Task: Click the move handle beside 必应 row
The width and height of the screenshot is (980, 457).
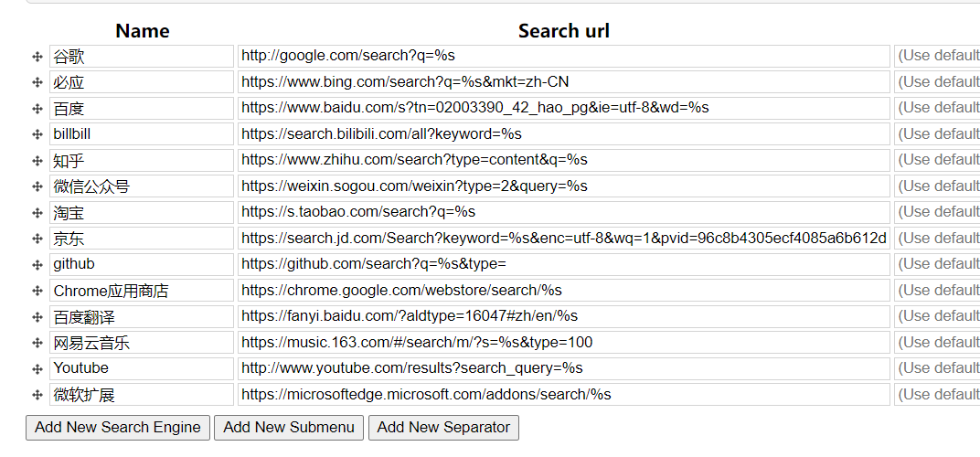Action: pos(37,82)
